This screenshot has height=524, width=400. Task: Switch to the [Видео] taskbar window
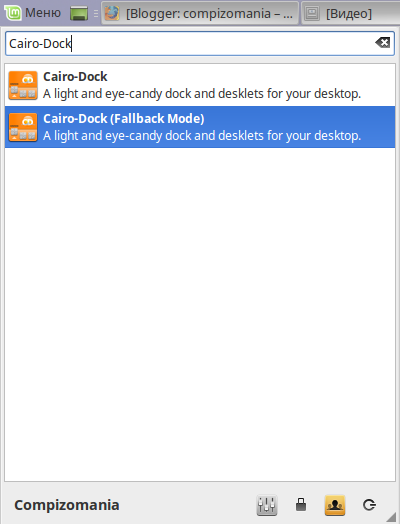[x=351, y=13]
